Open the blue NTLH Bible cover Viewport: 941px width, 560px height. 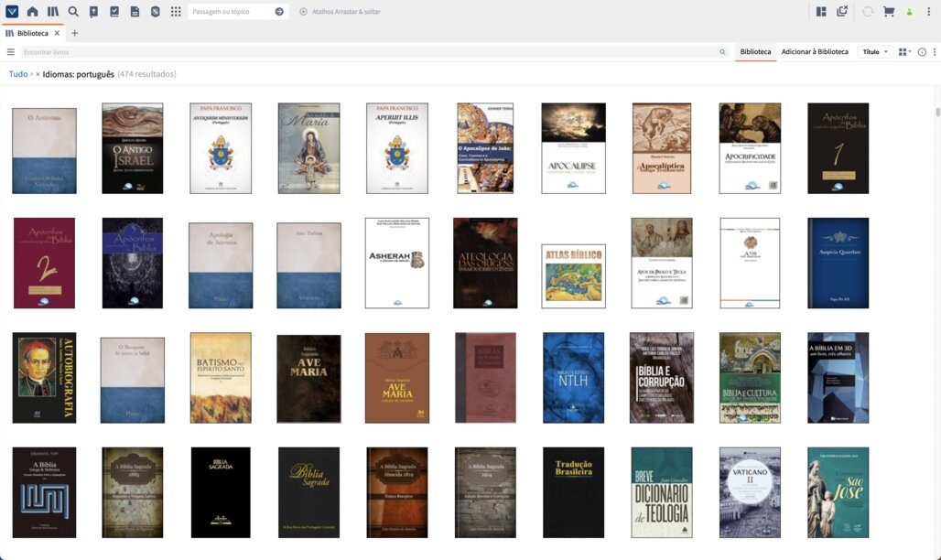573,378
